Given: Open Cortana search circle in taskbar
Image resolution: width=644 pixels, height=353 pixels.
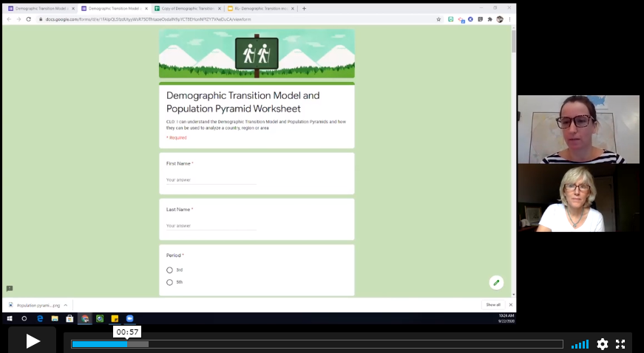Looking at the screenshot, I should [x=24, y=318].
